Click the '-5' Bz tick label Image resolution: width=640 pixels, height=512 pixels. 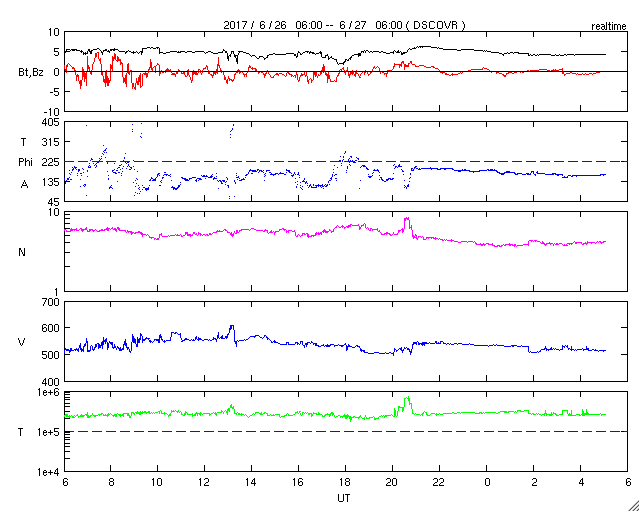pyautogui.click(x=55, y=92)
